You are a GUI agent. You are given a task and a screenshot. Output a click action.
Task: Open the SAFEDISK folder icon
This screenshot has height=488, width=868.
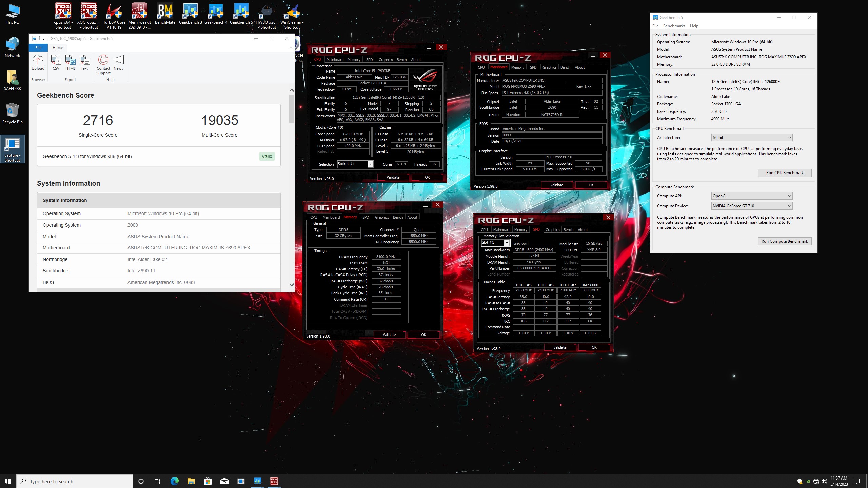(12, 80)
